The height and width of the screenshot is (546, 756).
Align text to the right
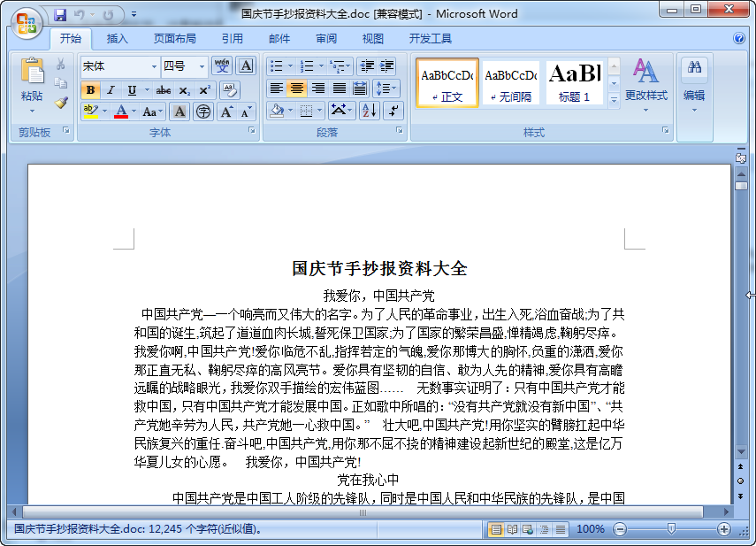(x=318, y=88)
